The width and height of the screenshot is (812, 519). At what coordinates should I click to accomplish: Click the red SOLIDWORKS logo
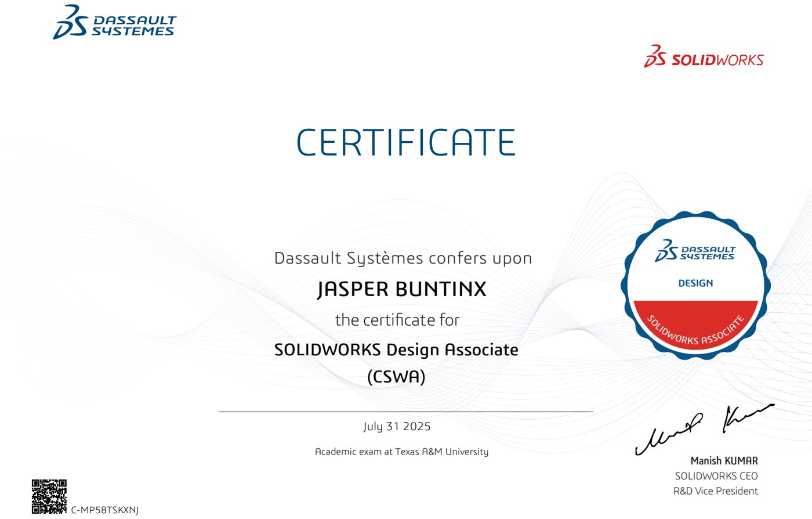pyautogui.click(x=704, y=56)
